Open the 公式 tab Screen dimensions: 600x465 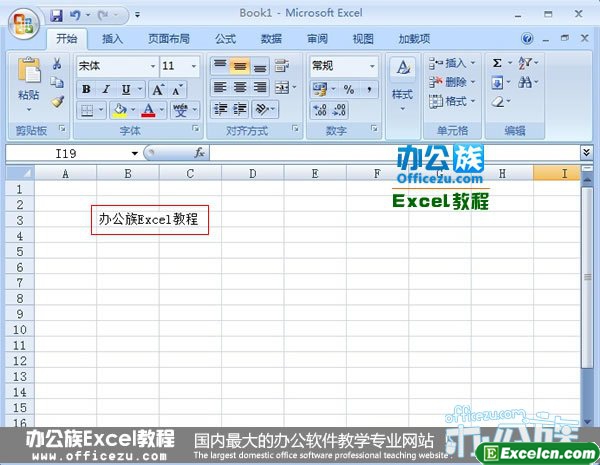225,39
